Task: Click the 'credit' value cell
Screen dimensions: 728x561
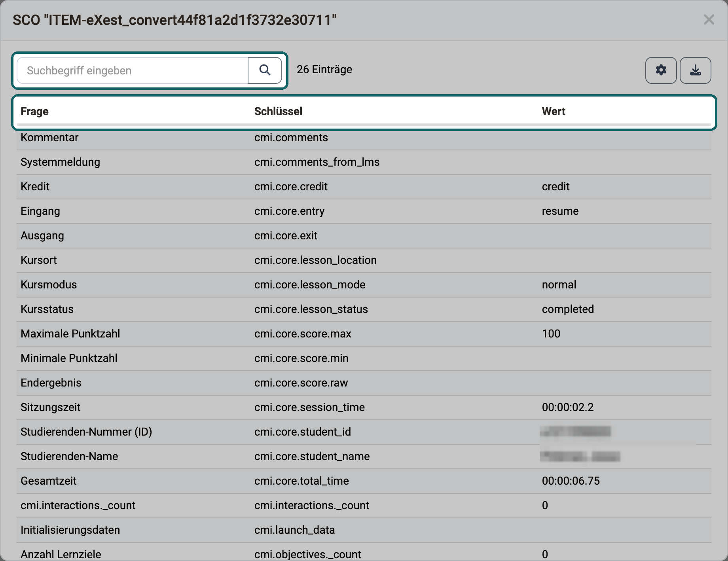Action: coord(555,187)
